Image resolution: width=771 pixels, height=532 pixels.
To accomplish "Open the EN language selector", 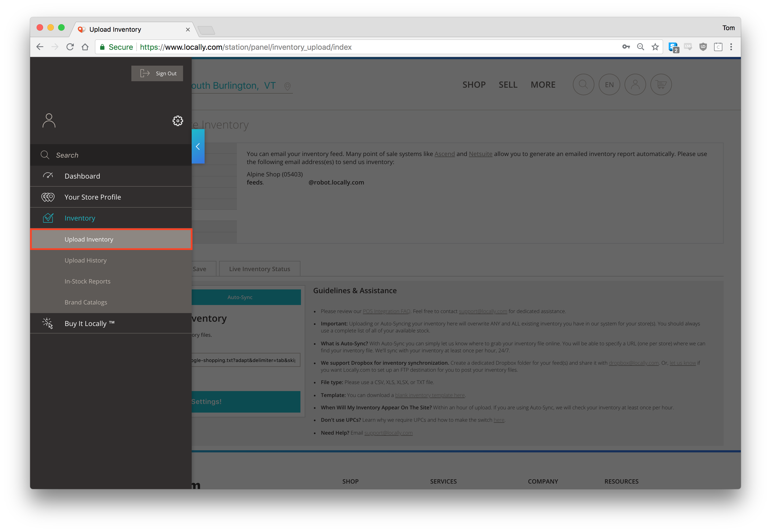I will coord(609,85).
